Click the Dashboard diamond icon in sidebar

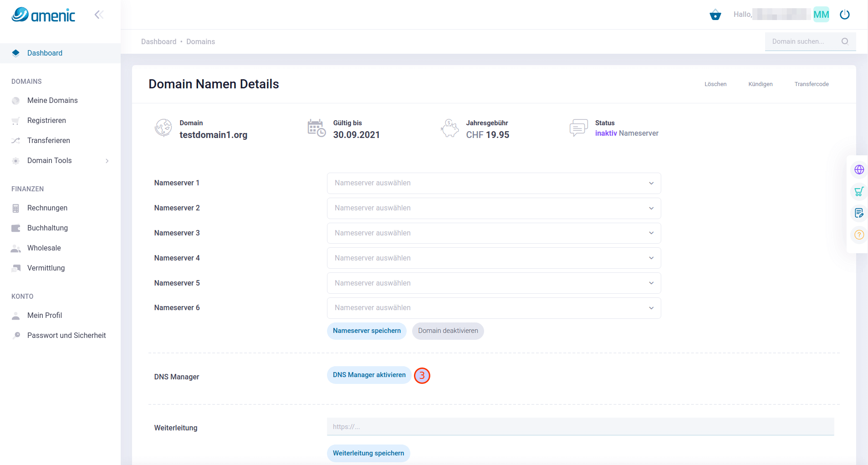(16, 53)
